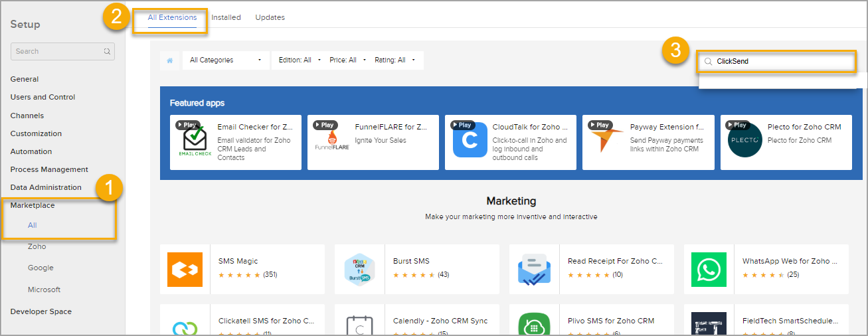868x336 pixels.
Task: Open Channels in Setup sidebar
Action: 27,116
